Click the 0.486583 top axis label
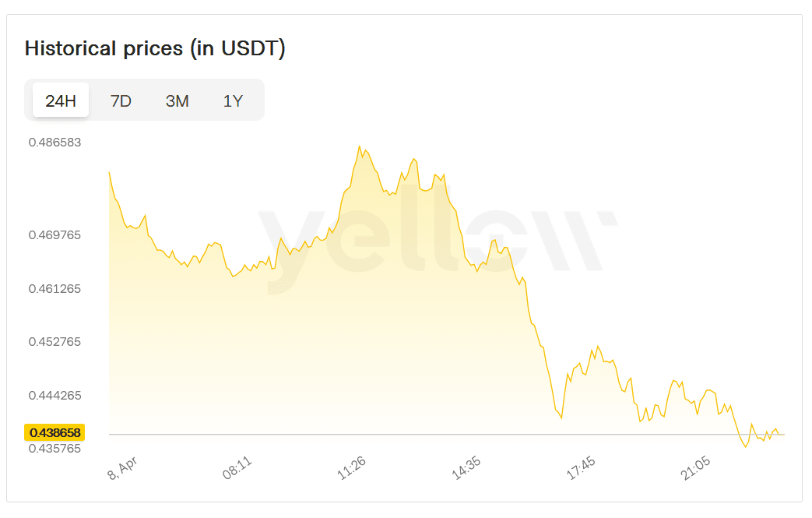 click(54, 143)
